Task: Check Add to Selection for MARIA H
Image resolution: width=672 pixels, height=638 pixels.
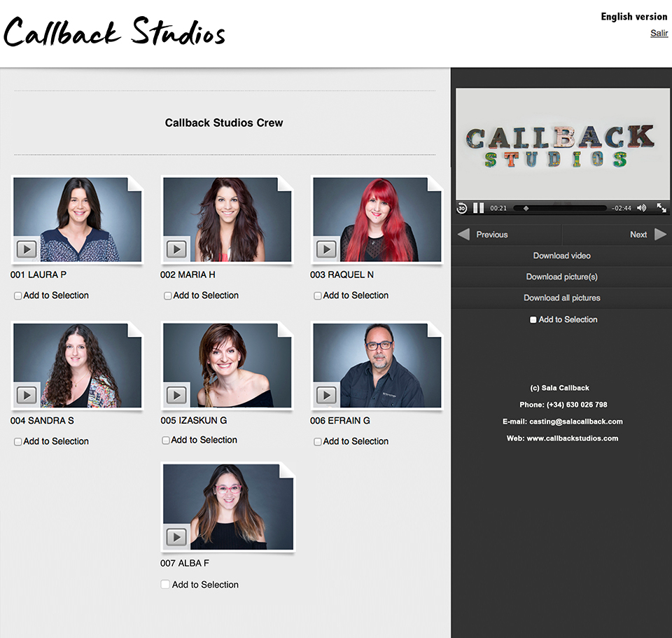Action: click(x=167, y=296)
